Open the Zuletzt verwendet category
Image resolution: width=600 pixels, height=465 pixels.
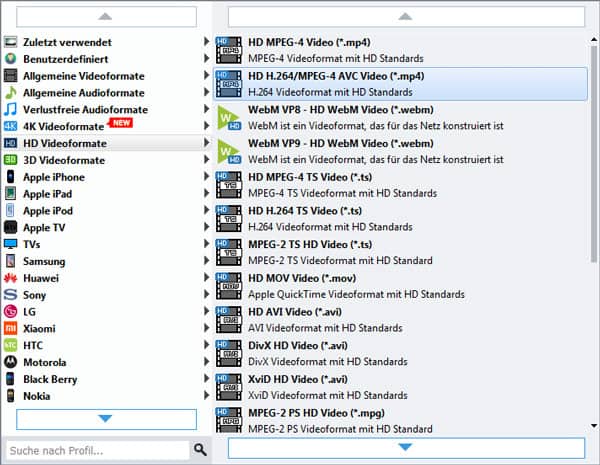[67, 42]
